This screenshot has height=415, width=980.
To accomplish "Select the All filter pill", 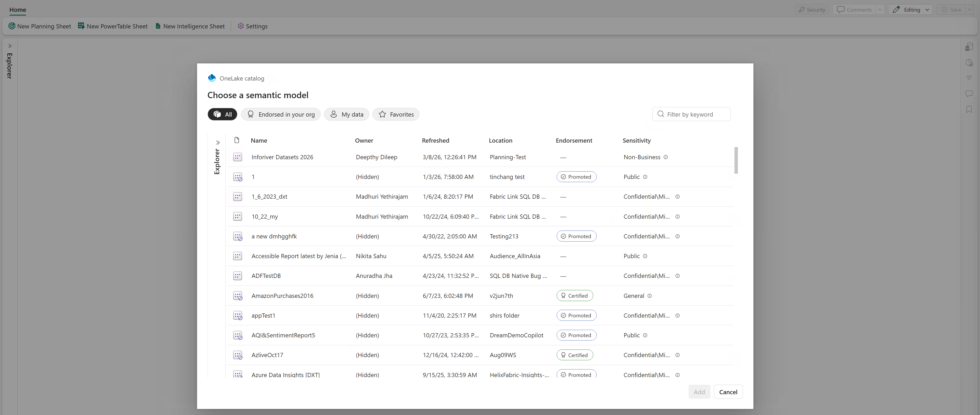I will (222, 114).
